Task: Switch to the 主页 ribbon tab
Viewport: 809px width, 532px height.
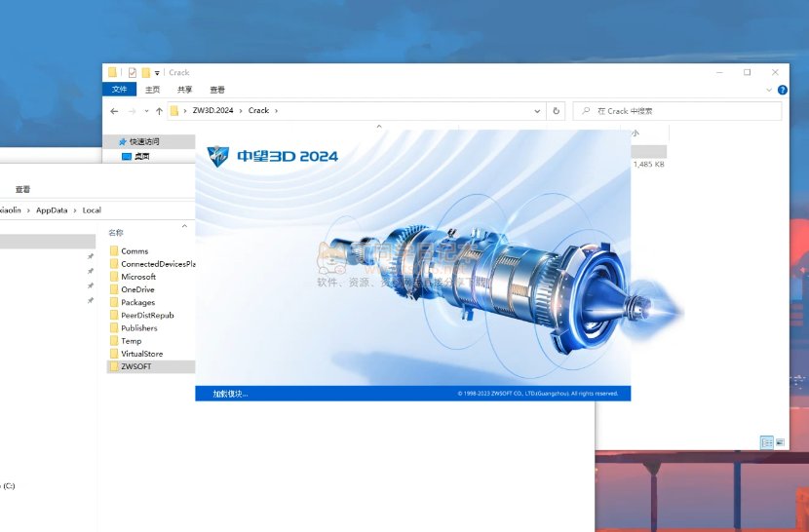Action: [x=152, y=90]
